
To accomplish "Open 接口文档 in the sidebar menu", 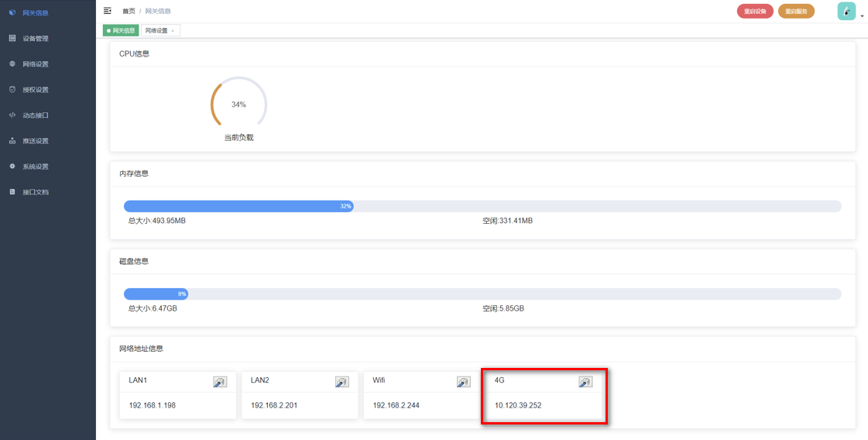I will (36, 192).
